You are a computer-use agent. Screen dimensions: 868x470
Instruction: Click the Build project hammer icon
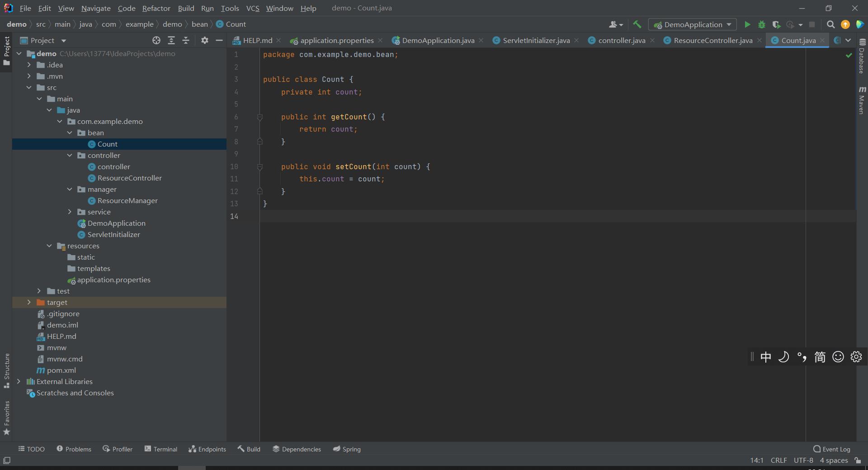pyautogui.click(x=637, y=24)
